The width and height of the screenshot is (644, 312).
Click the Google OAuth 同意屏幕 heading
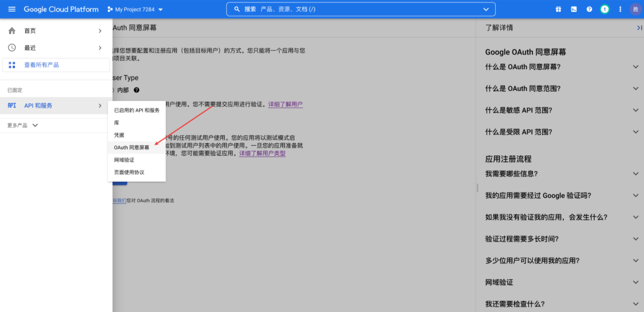click(x=525, y=52)
